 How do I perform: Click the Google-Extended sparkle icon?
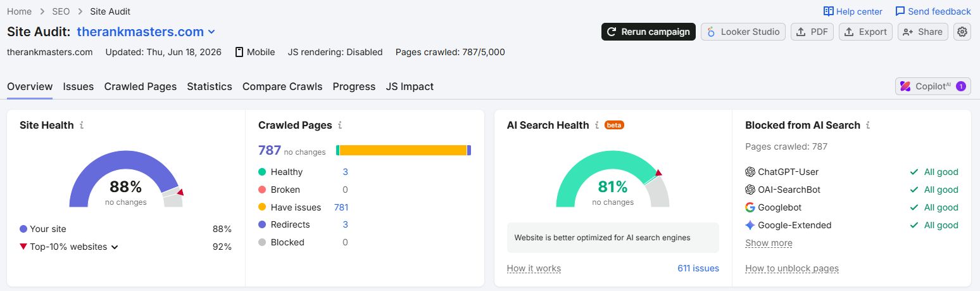coord(750,225)
